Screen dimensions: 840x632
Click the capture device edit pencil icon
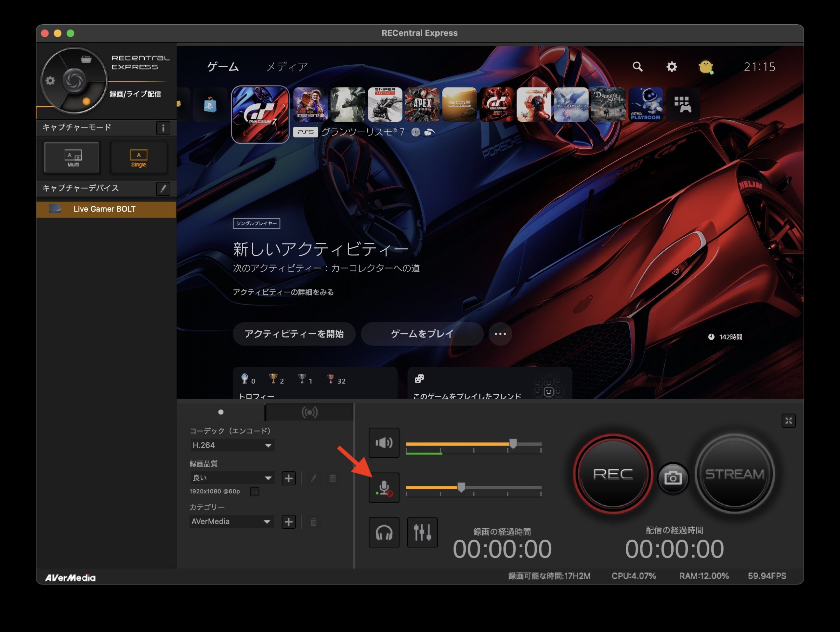click(x=163, y=189)
